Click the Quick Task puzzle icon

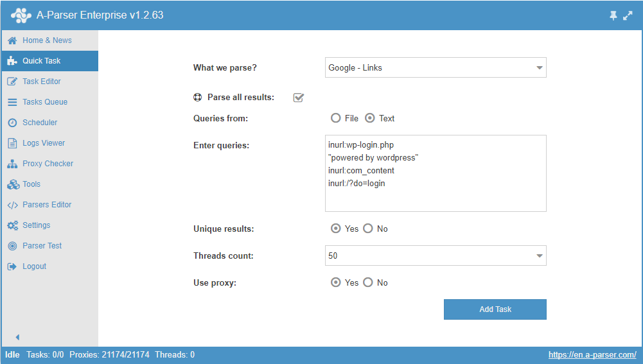click(12, 61)
